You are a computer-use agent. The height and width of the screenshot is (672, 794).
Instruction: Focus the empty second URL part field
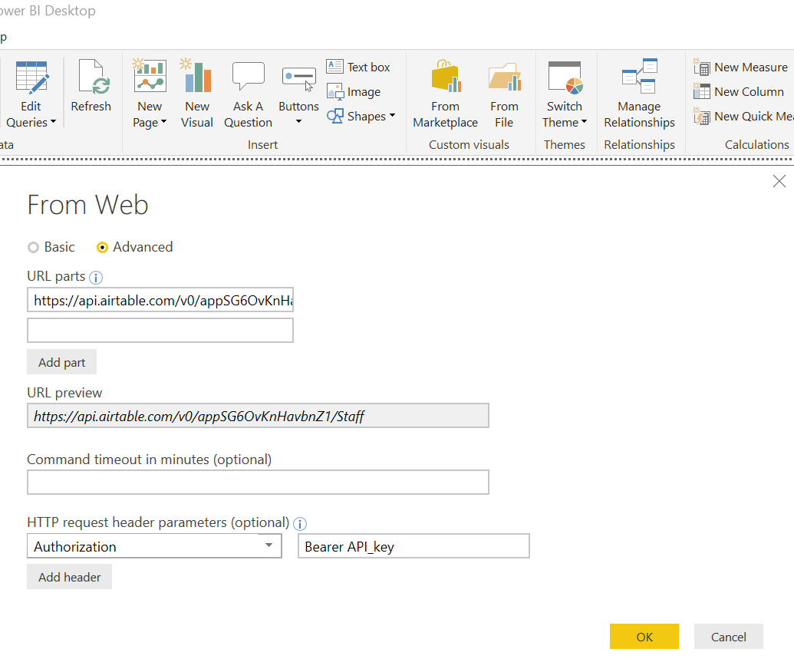pyautogui.click(x=160, y=330)
